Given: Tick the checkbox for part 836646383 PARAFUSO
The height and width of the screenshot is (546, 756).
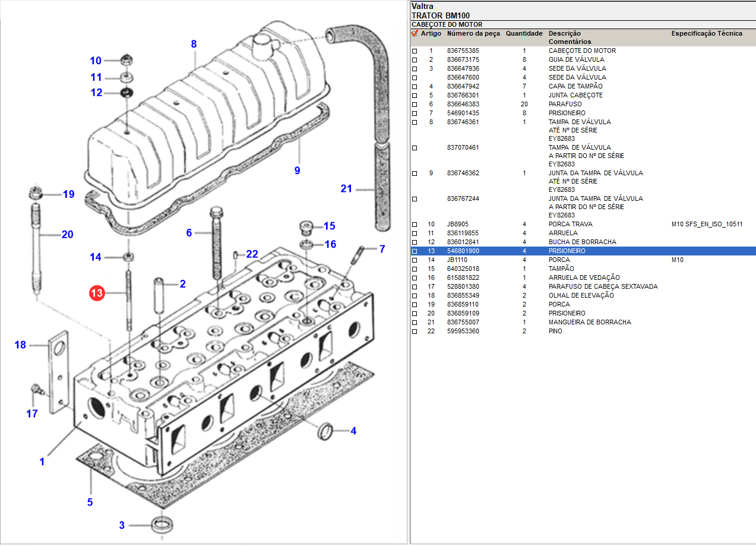Looking at the screenshot, I should pos(415,105).
